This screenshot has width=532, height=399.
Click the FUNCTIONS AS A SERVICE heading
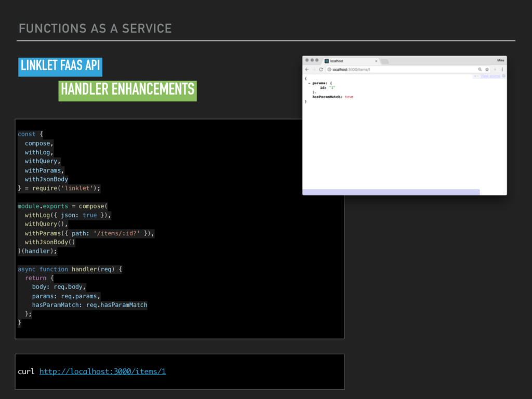click(96, 29)
